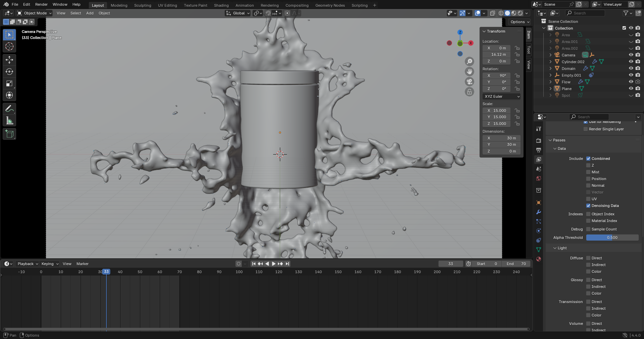Click the current frame number field showing 33

(x=451, y=264)
